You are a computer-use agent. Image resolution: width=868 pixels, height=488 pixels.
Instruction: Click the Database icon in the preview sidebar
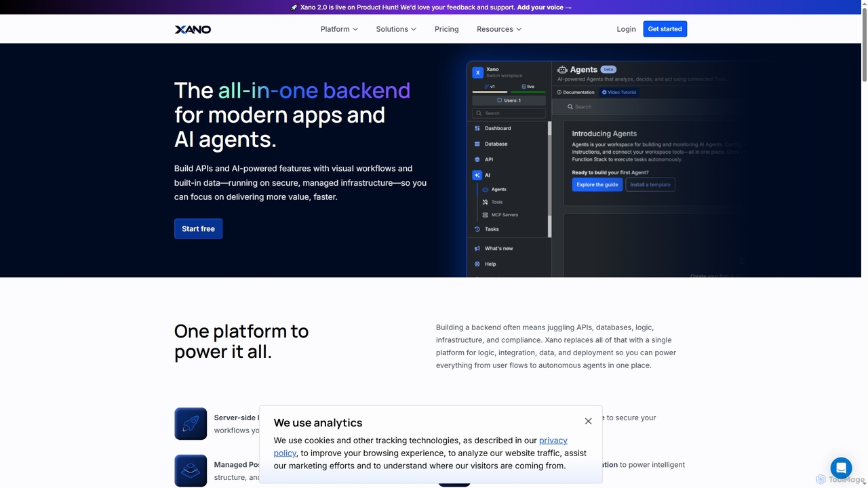click(477, 144)
